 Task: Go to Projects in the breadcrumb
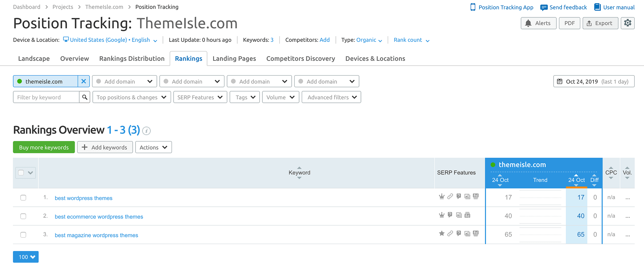click(x=63, y=7)
